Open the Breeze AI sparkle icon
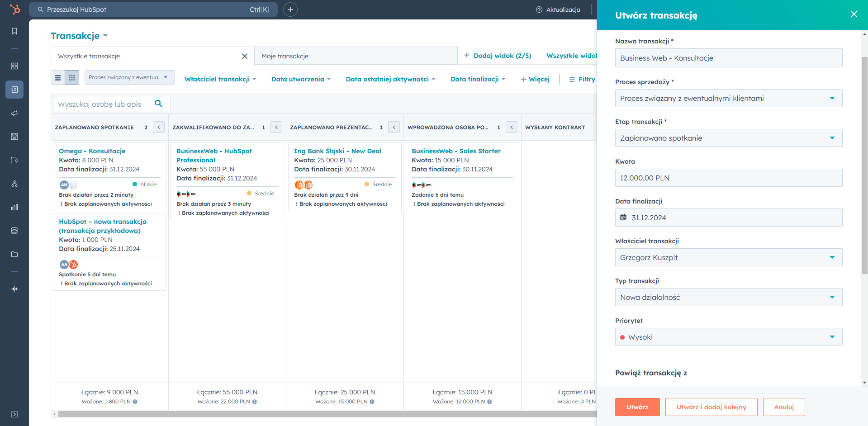Screen dimensions: 868x426 (x=14, y=289)
